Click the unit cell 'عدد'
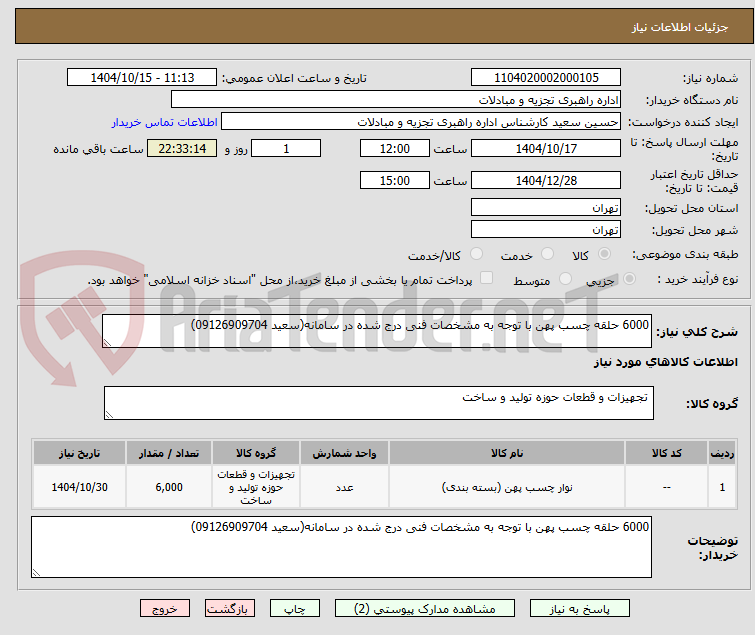Viewport: 755px width, 635px height. pyautogui.click(x=344, y=487)
